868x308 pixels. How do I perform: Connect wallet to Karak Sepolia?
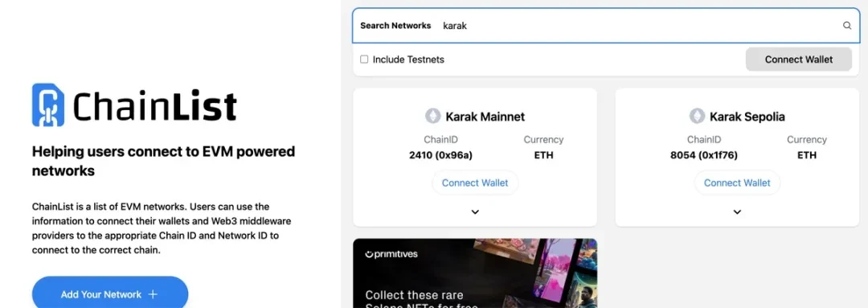click(x=737, y=183)
